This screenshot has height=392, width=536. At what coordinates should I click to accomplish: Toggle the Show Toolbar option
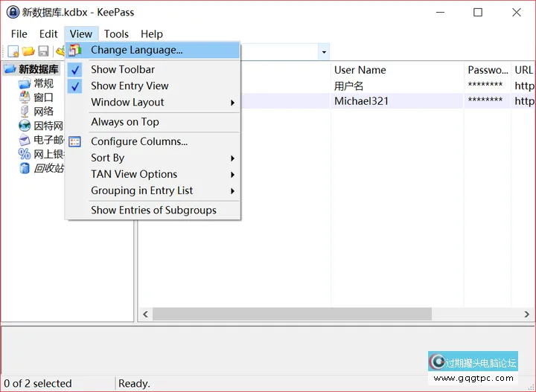pyautogui.click(x=123, y=69)
